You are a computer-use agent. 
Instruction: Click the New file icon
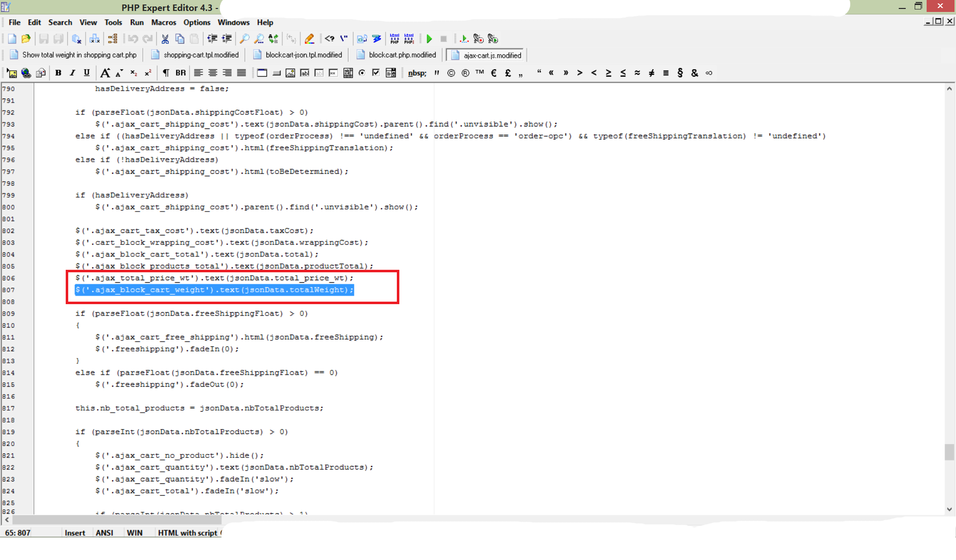(x=12, y=39)
